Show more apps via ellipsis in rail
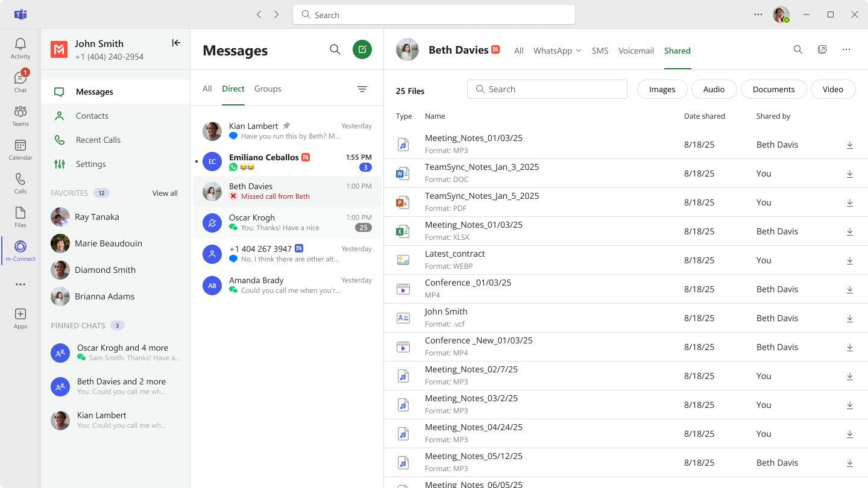Screen dimensions: 868x488 (20, 284)
